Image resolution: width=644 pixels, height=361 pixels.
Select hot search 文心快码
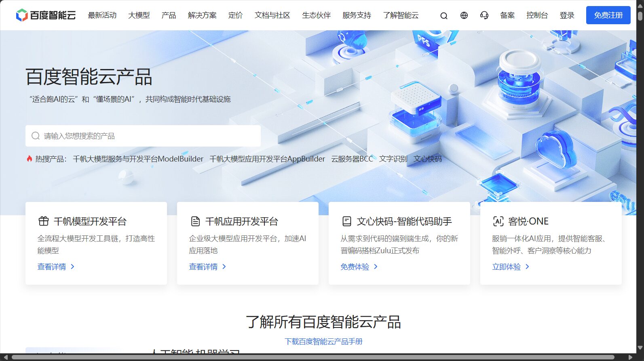tap(428, 159)
